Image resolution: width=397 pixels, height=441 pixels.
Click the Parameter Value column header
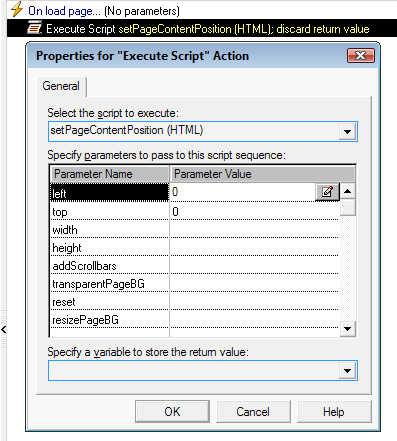pyautogui.click(x=263, y=174)
